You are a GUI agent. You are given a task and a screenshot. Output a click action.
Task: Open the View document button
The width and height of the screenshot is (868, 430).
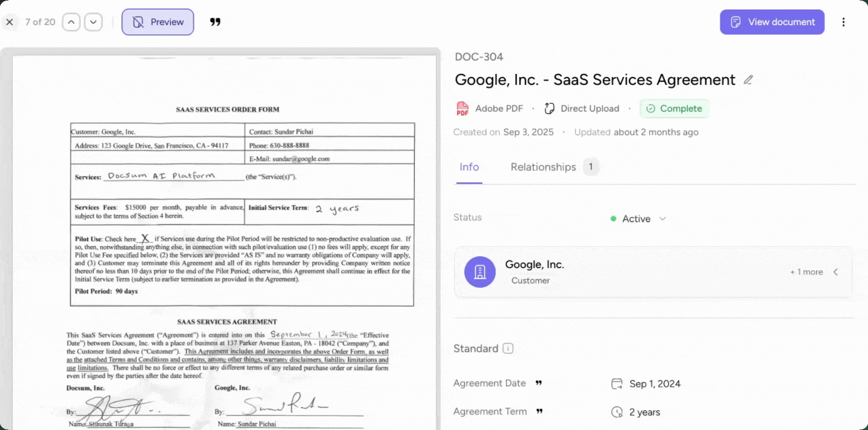coord(772,22)
